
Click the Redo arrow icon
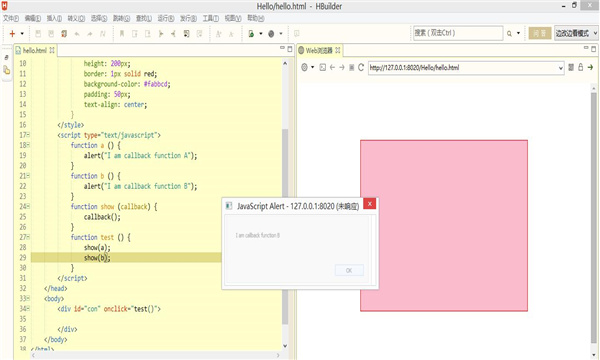click(x=90, y=34)
